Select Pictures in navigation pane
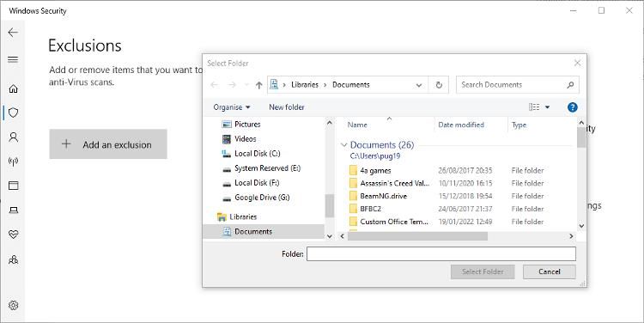This screenshot has width=644, height=323. point(246,124)
